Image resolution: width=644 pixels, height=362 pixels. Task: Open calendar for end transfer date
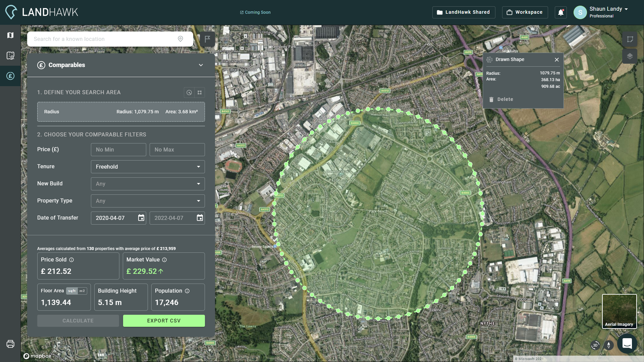[200, 218]
